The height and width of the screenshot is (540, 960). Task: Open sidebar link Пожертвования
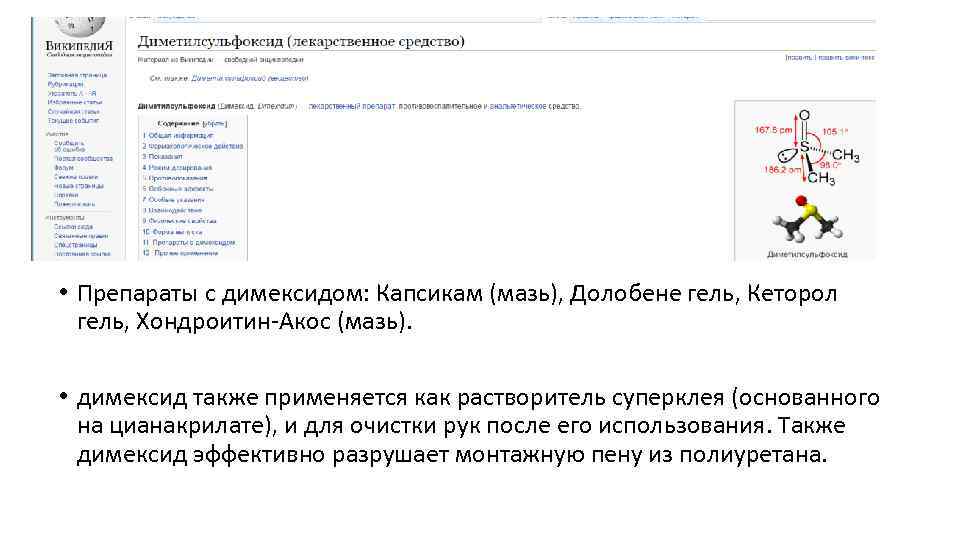(74, 204)
